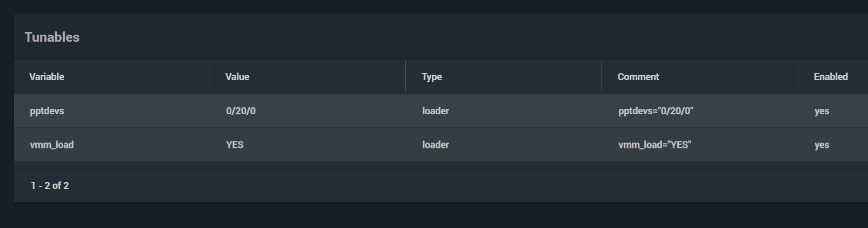Click enabled yes in vmm_load row
This screenshot has width=868, height=228.
point(822,145)
